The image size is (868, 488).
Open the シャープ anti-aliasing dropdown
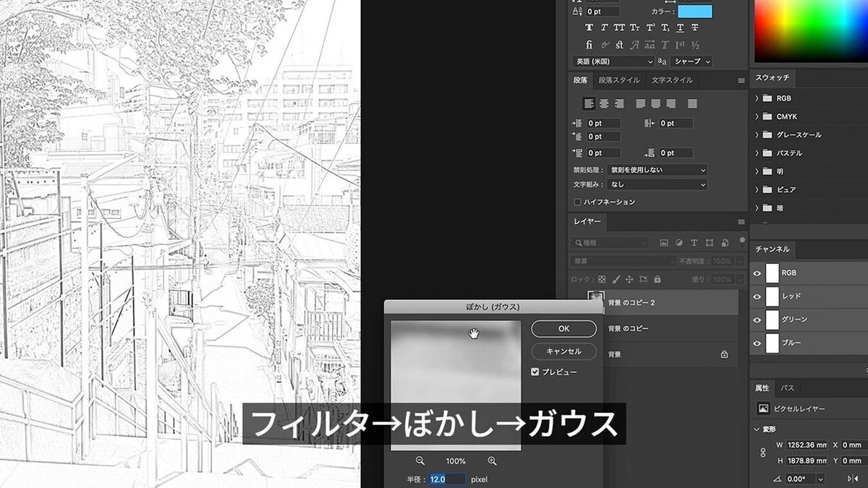click(691, 61)
